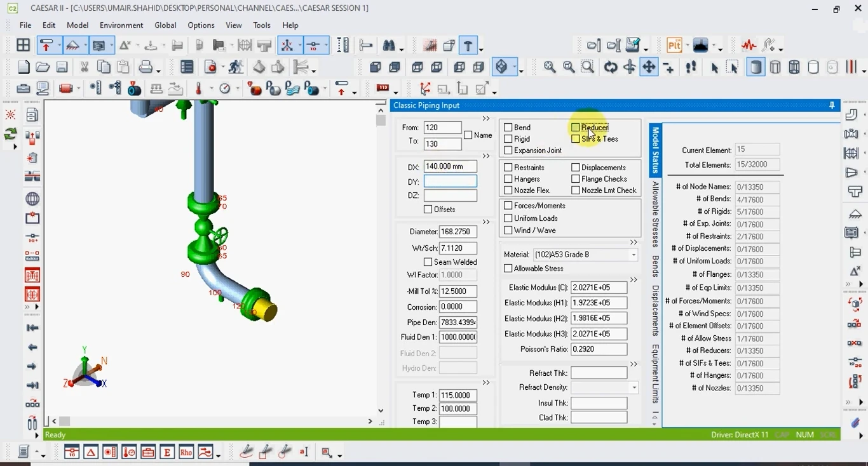Click the pin icon on Classic Piping Input header
The image size is (868, 466).
[832, 105]
